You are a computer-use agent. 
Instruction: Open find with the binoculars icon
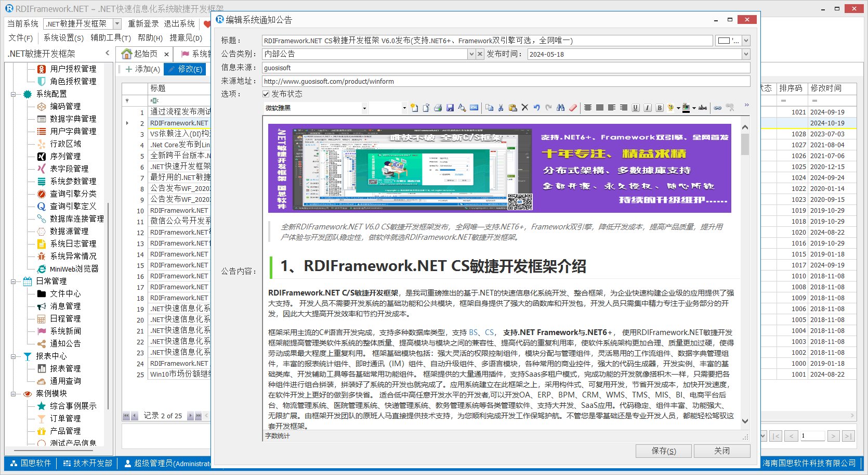coord(560,108)
